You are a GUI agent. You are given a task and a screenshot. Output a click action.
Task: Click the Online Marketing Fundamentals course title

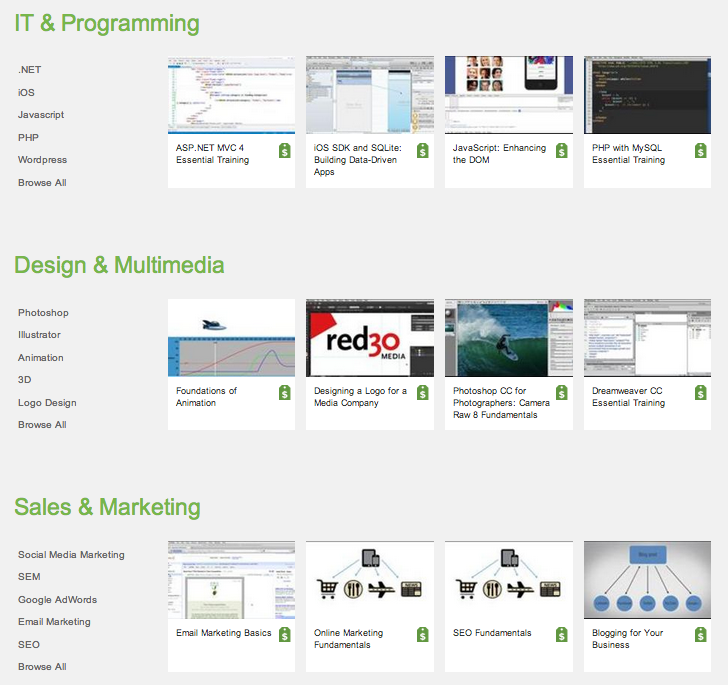[348, 639]
